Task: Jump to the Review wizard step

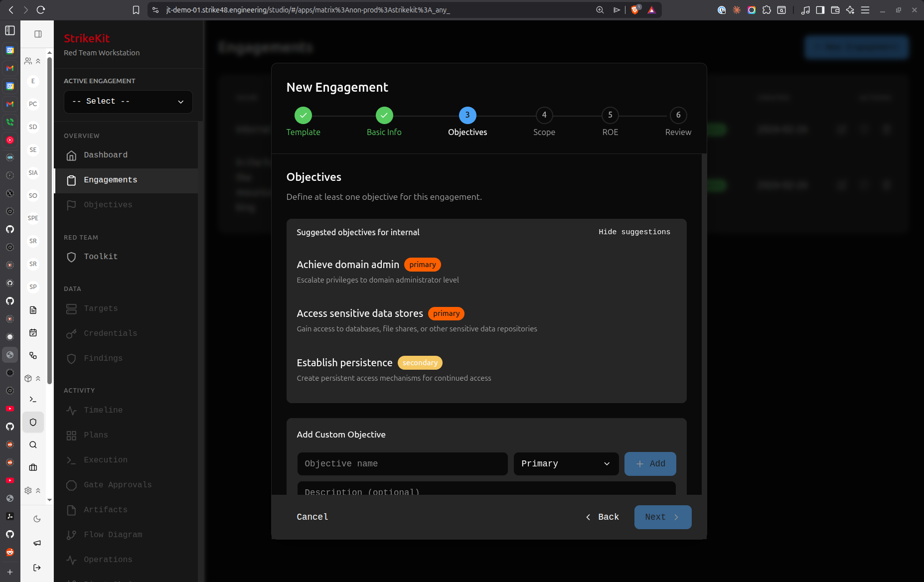Action: pyautogui.click(x=678, y=122)
